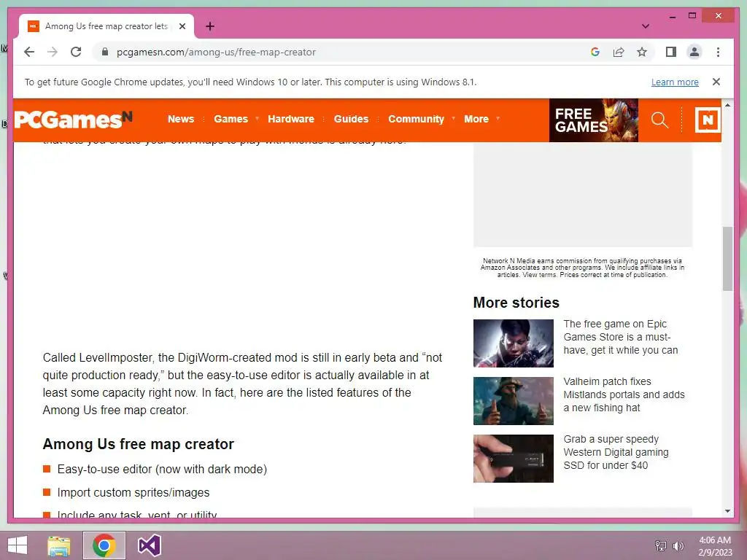Open the Epic Games Store free game story
This screenshot has height=560, width=747.
click(x=620, y=337)
